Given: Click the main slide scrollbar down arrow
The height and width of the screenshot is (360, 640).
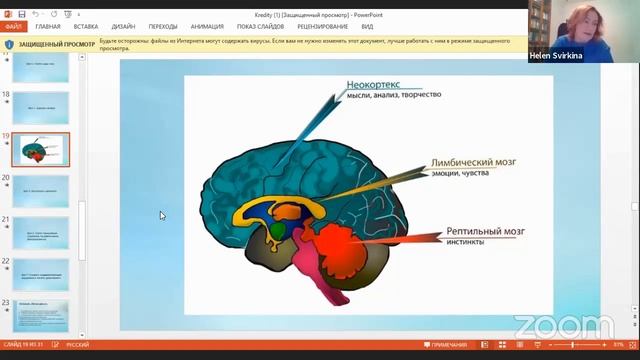Looking at the screenshot, I should coord(635,309).
